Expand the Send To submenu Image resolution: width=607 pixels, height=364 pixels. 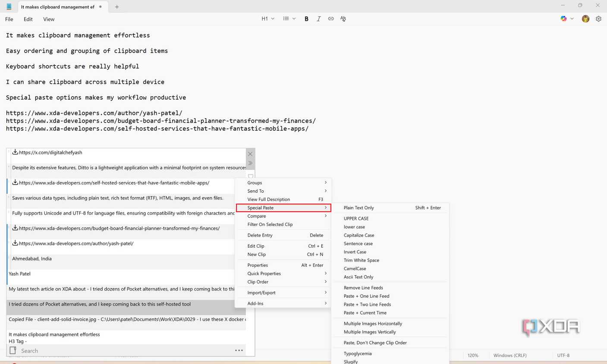[x=284, y=191]
